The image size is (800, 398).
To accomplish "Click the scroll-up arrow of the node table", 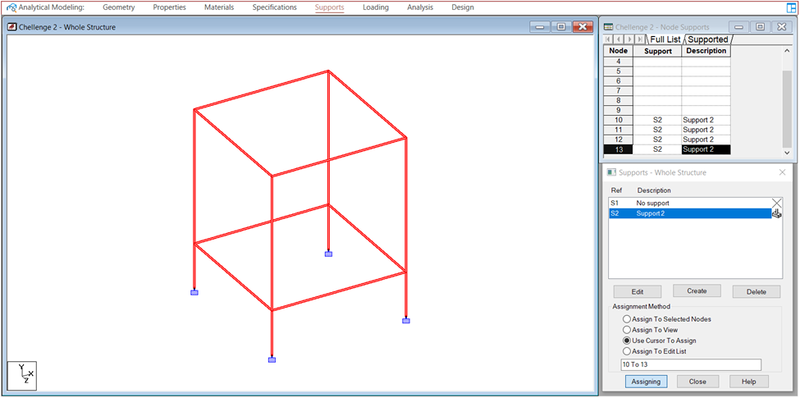I will [787, 51].
